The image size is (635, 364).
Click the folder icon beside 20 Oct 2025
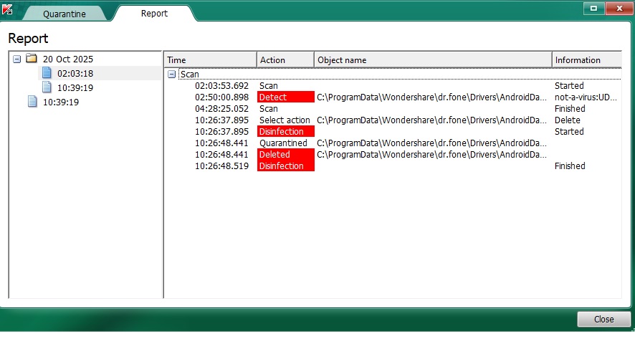click(32, 59)
